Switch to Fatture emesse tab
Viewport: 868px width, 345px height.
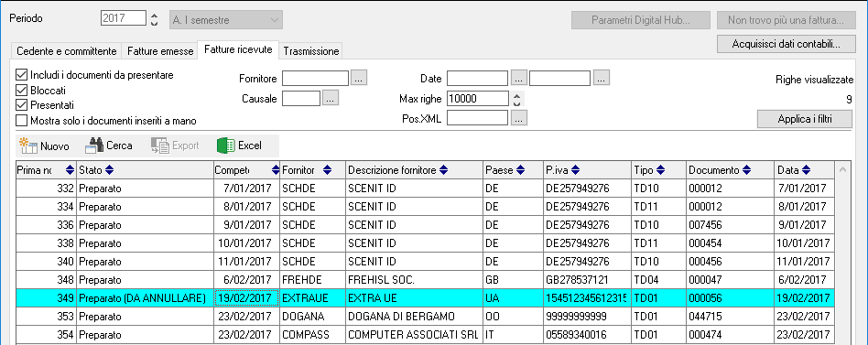click(x=160, y=51)
